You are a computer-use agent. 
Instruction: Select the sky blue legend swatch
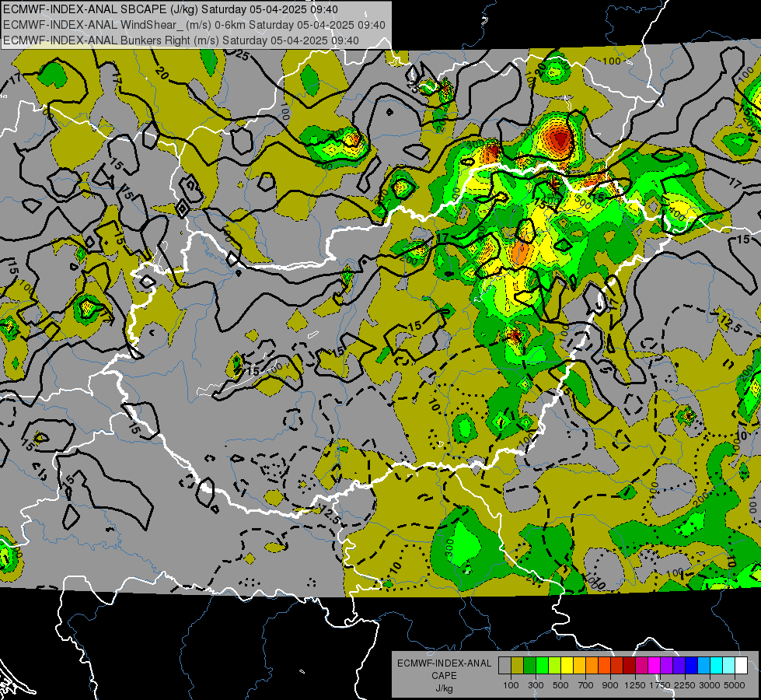point(704,665)
